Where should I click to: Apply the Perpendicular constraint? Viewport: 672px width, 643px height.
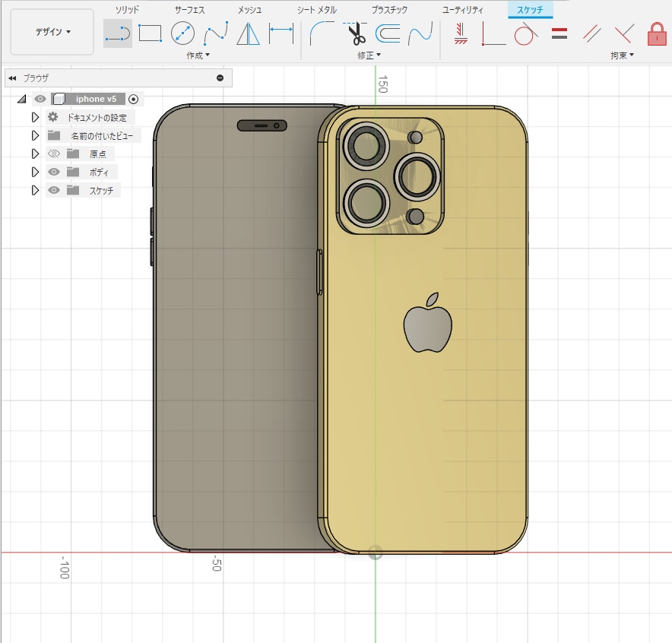point(624,33)
